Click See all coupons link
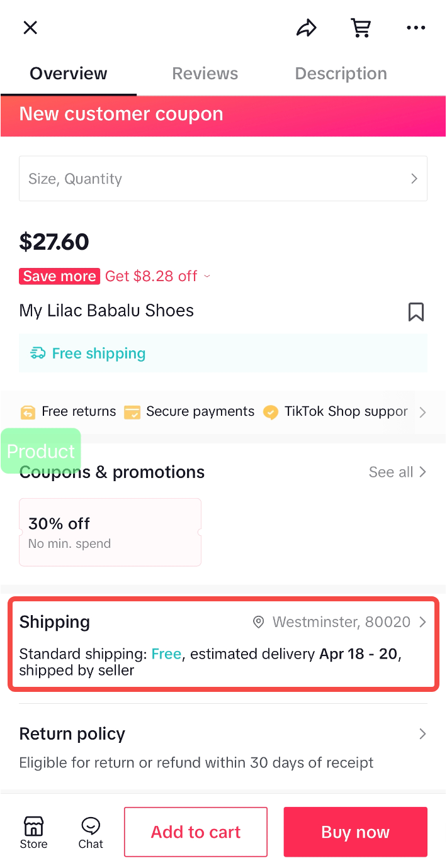This screenshot has height=868, width=447. (x=397, y=472)
